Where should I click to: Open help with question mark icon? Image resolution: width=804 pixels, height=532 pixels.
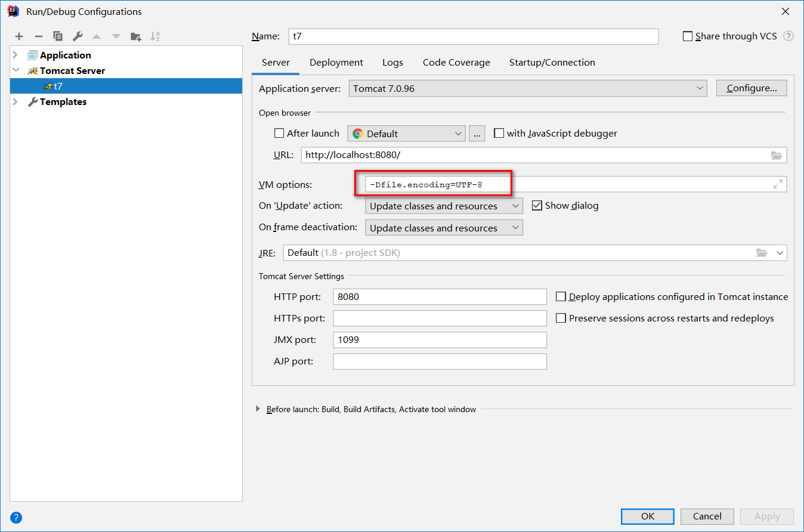point(16,517)
